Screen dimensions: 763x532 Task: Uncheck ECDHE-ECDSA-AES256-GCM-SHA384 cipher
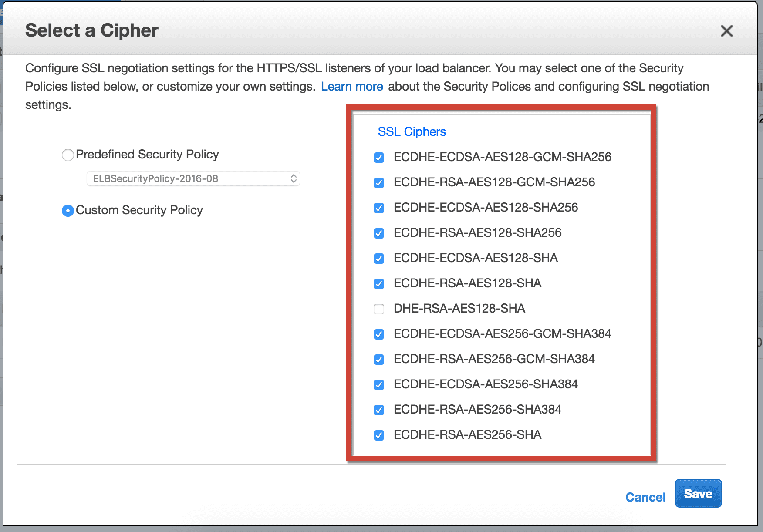(x=379, y=334)
